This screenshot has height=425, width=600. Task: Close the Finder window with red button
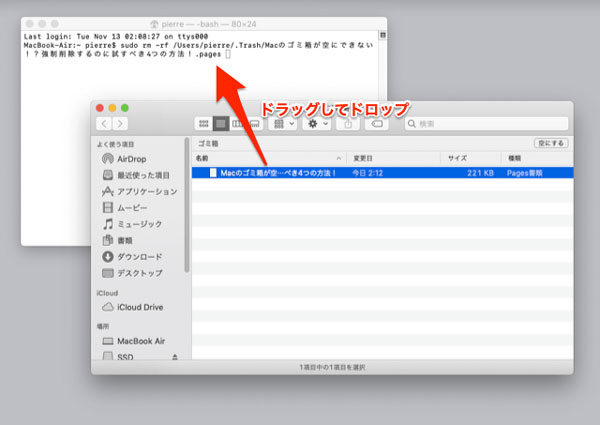100,108
